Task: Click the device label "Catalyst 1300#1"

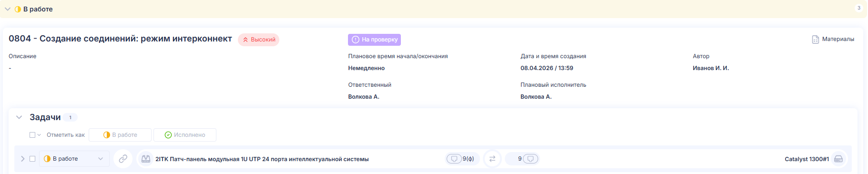Action: 807,159
